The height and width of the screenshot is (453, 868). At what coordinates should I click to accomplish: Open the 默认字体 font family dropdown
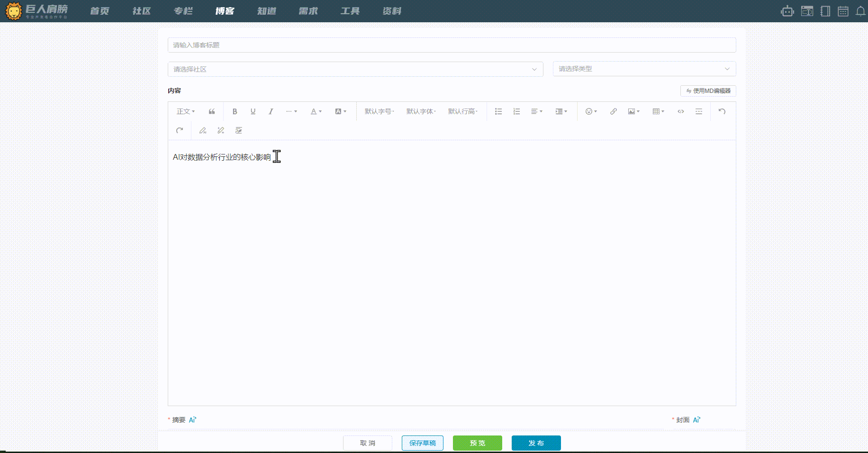(x=421, y=111)
